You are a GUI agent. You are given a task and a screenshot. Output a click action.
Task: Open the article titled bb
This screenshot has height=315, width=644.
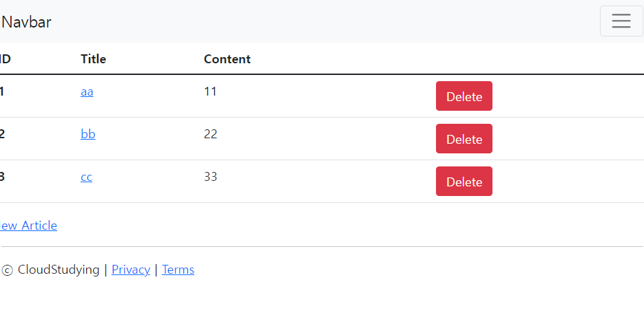click(88, 134)
